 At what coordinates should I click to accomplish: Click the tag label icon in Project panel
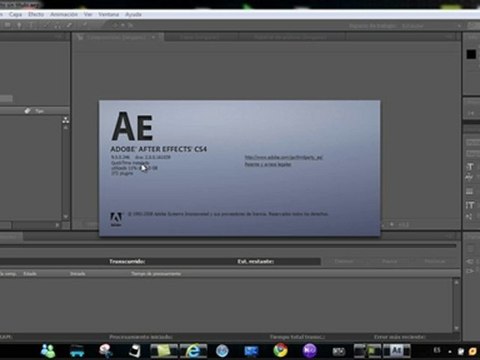[27, 111]
